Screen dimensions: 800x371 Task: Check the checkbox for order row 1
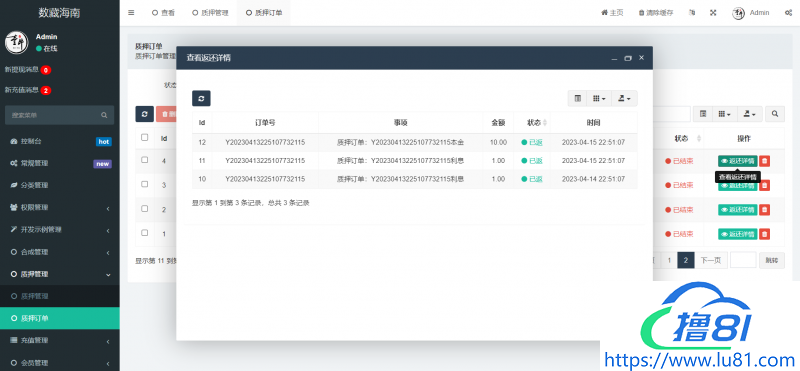(x=144, y=232)
